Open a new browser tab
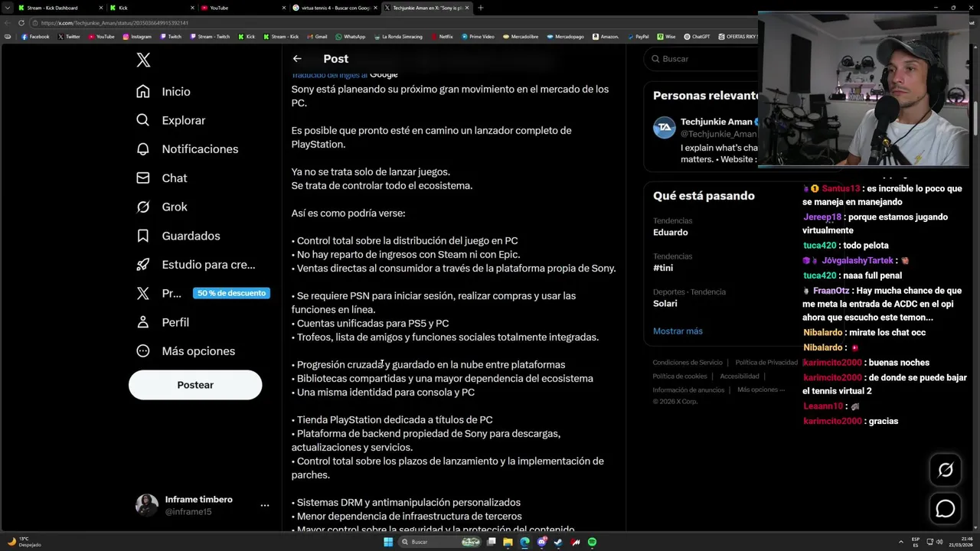Image resolution: width=980 pixels, height=551 pixels. [481, 8]
